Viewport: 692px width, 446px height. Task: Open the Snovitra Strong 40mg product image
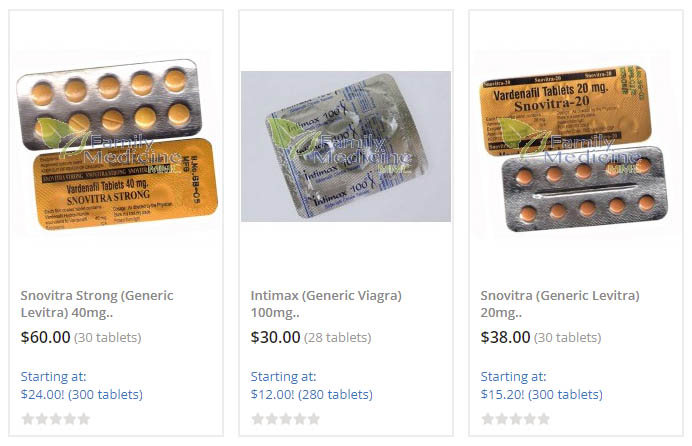click(x=116, y=146)
